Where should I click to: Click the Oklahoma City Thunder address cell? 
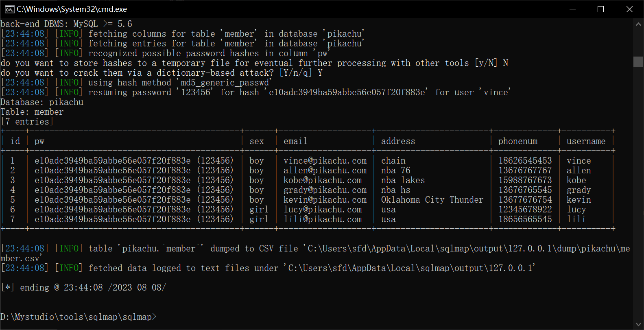tap(432, 200)
